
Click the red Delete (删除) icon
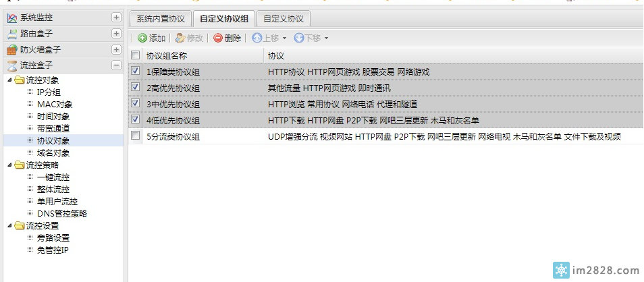pyautogui.click(x=218, y=38)
